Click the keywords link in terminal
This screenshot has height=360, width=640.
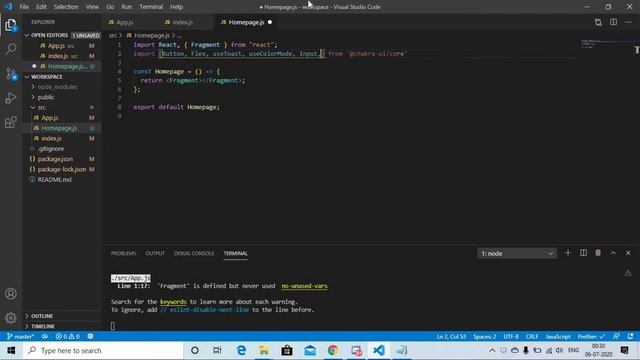pos(173,302)
